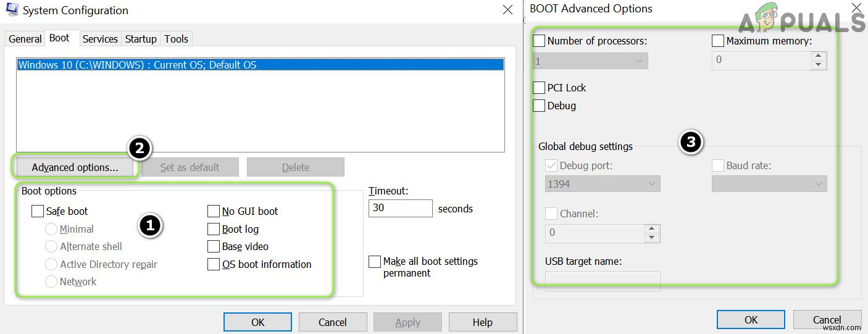Decrease Channel value with down arrow
The image size is (868, 334).
coord(653,237)
